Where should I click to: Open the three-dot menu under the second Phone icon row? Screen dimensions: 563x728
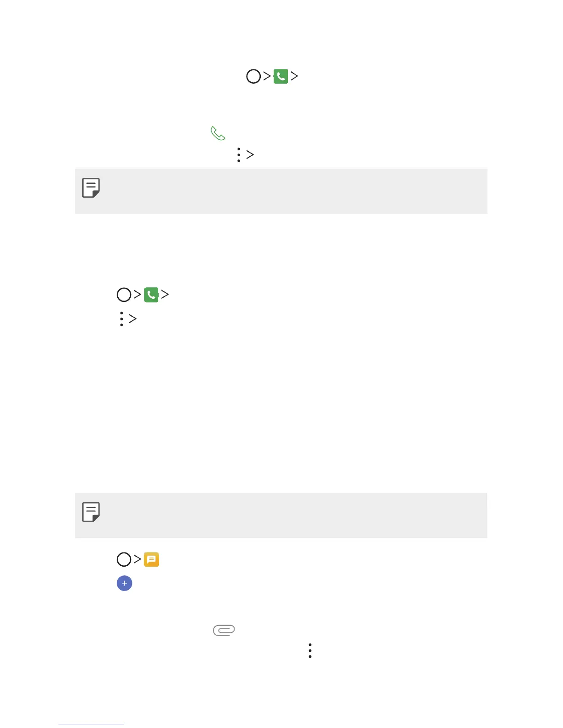click(121, 318)
